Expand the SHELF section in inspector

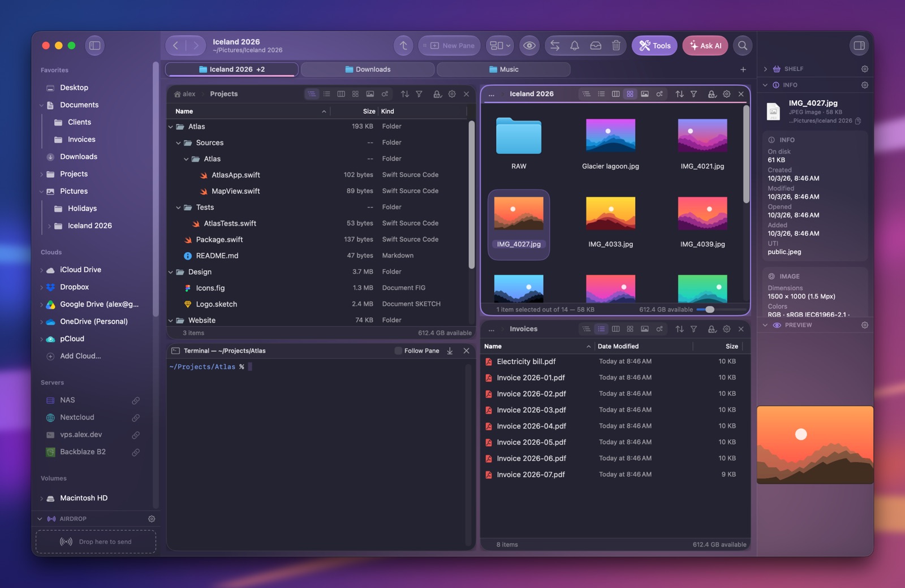tap(765, 69)
